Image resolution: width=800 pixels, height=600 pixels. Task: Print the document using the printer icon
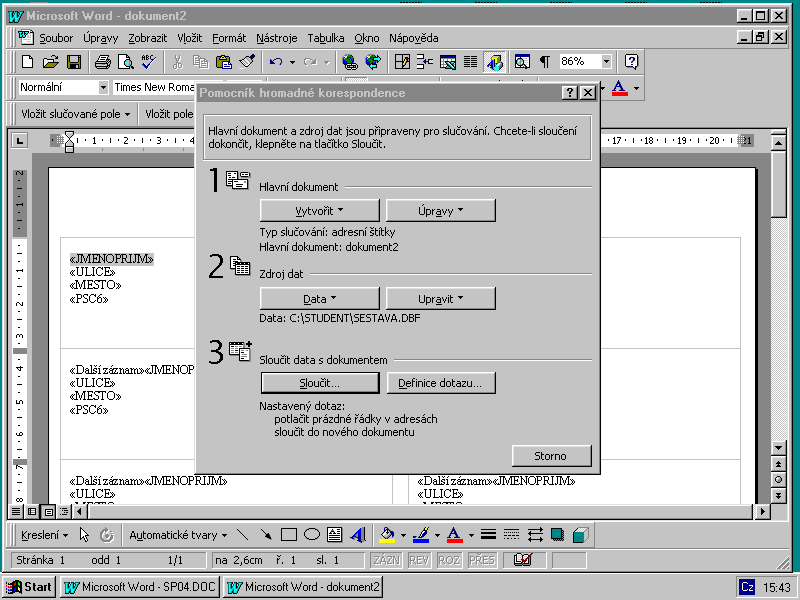[x=103, y=62]
